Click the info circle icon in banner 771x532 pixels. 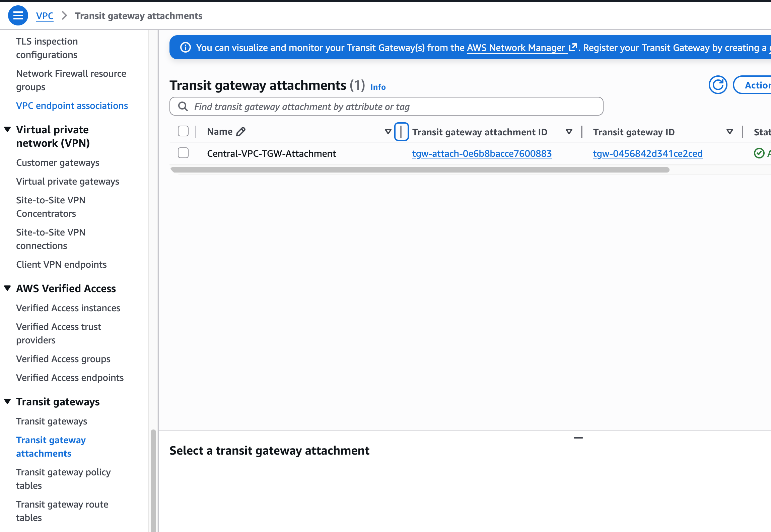coord(186,48)
